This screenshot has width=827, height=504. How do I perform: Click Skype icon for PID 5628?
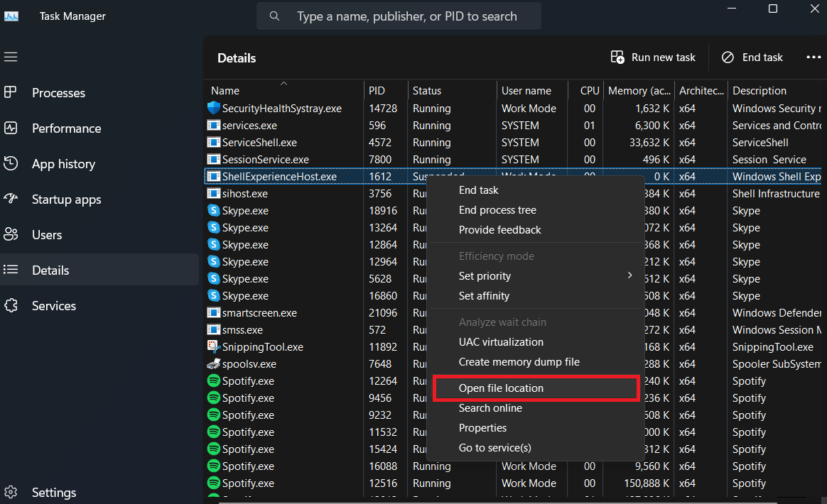[214, 278]
